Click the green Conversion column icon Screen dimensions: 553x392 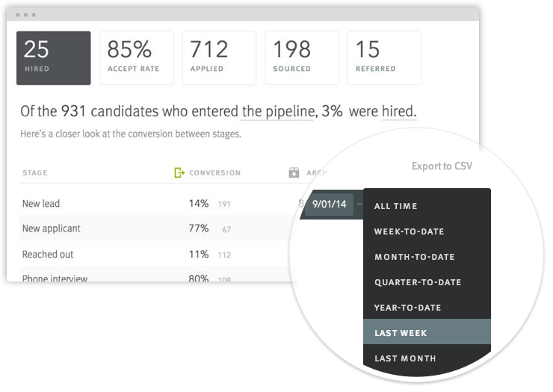(x=179, y=173)
